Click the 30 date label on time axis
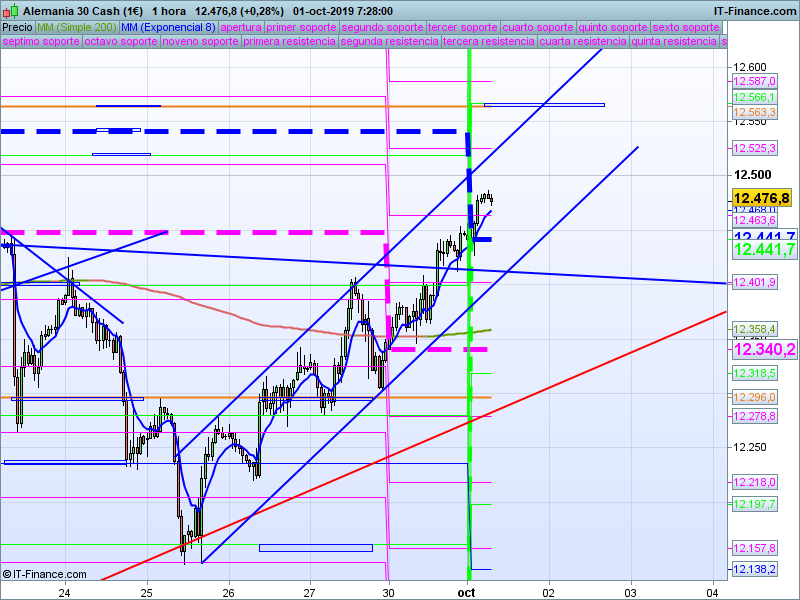Viewport: 800px width, 600px height. click(388, 592)
